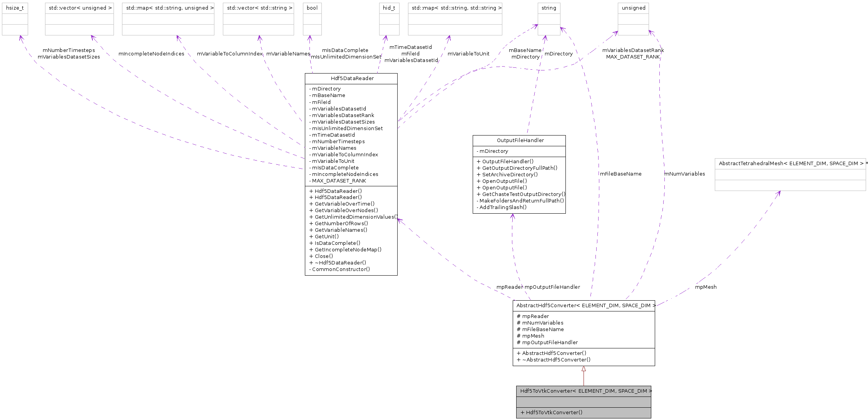Click IsDataComplete() method

coord(335,243)
